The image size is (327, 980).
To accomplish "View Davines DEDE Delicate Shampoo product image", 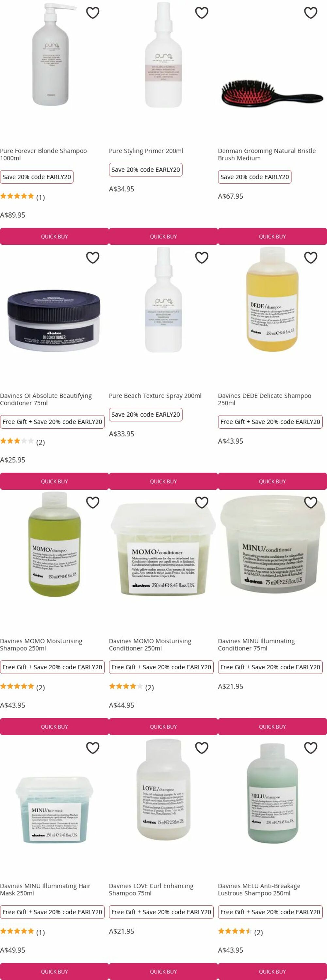I will point(272,300).
